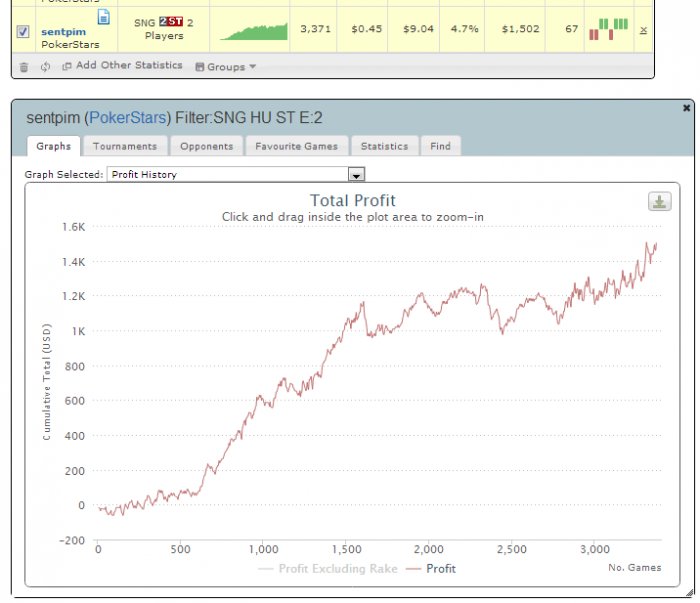700x603 pixels.
Task: Click the download graph icon
Action: click(659, 201)
